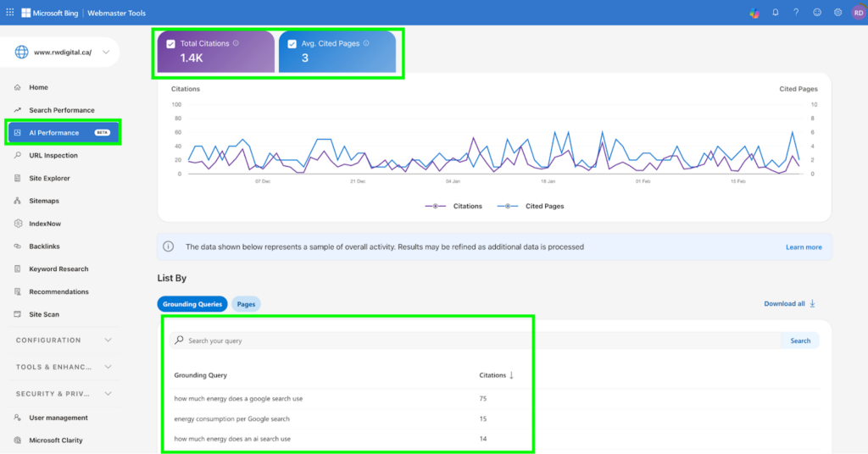Viewport: 868px width, 454px height.
Task: Sort by the Citations column arrow
Action: [511, 375]
